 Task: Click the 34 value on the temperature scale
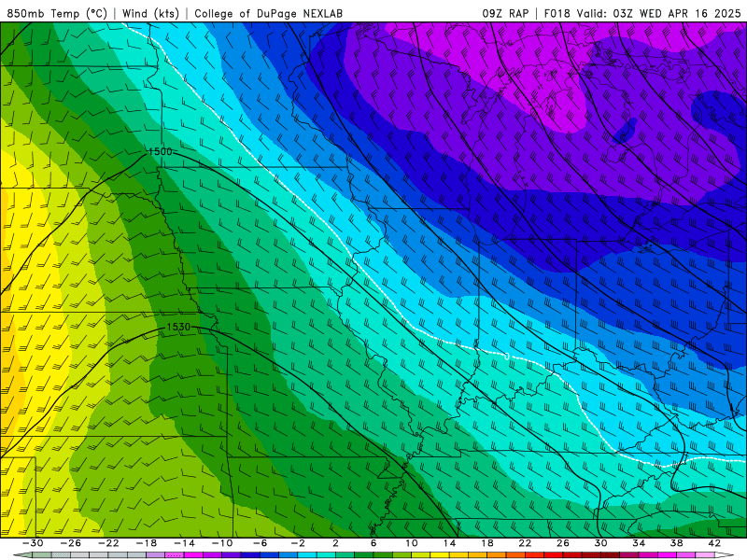click(639, 543)
